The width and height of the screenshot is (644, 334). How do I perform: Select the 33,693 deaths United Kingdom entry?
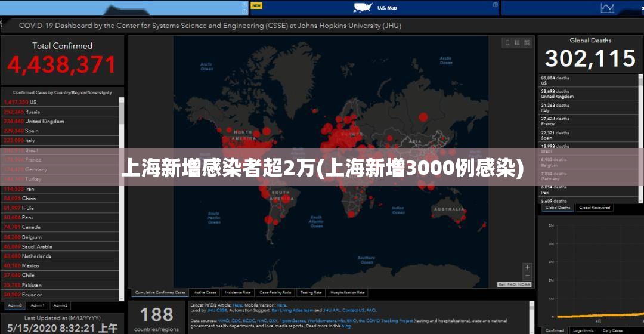click(x=588, y=94)
